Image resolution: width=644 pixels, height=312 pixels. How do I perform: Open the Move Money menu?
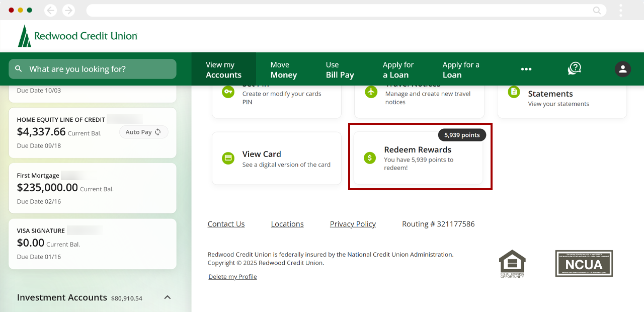(x=284, y=69)
